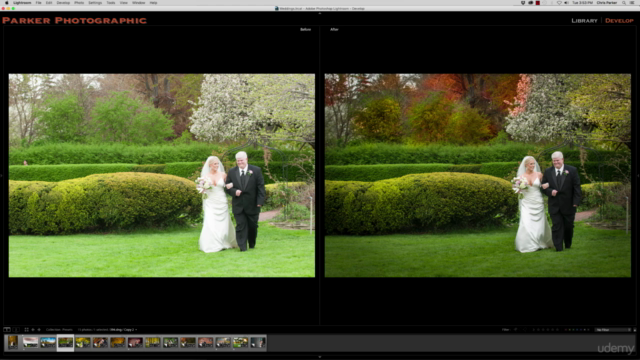Select the sixth filmstrip thumbnail
Image resolution: width=640 pixels, height=360 pixels.
[100, 342]
